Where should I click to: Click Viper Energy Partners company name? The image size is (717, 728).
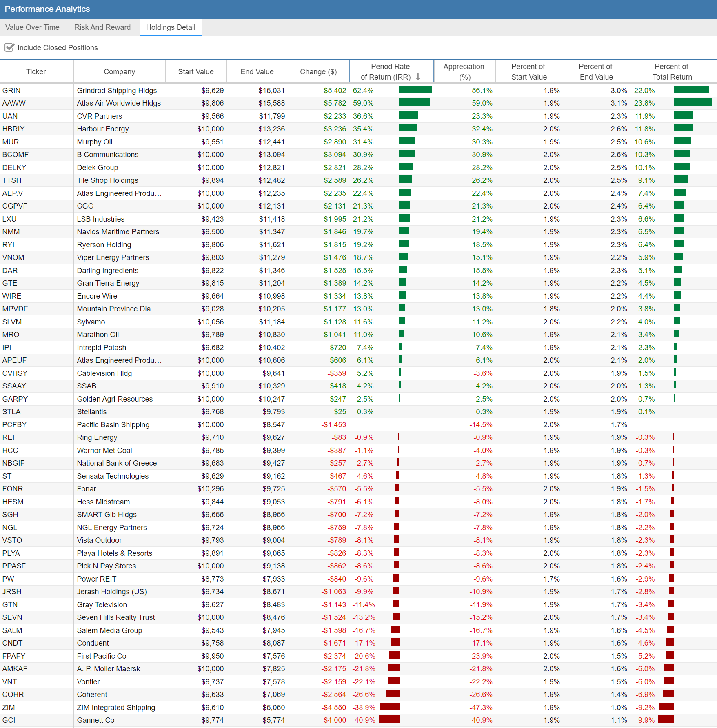tap(113, 257)
